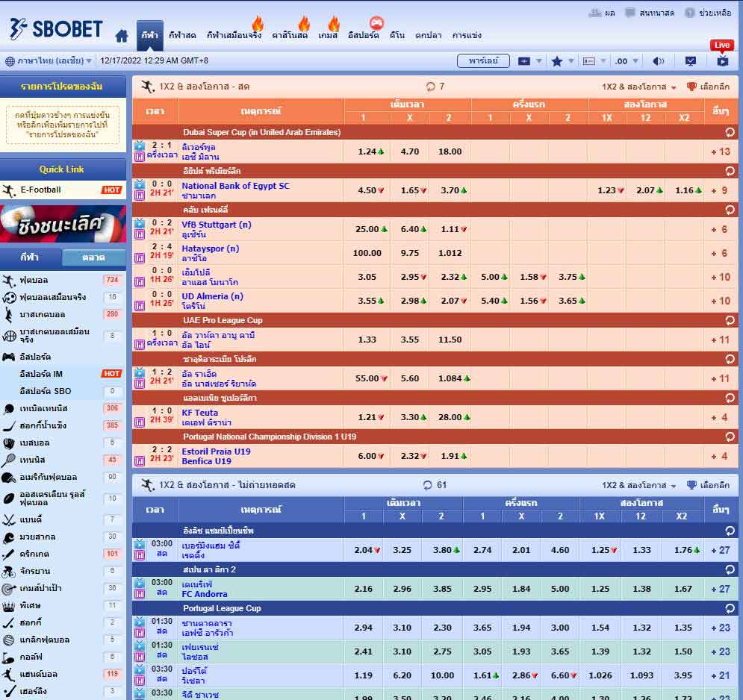743x700 pixels.
Task: Expand more markets +27 for Birmingham City match
Action: [x=721, y=550]
